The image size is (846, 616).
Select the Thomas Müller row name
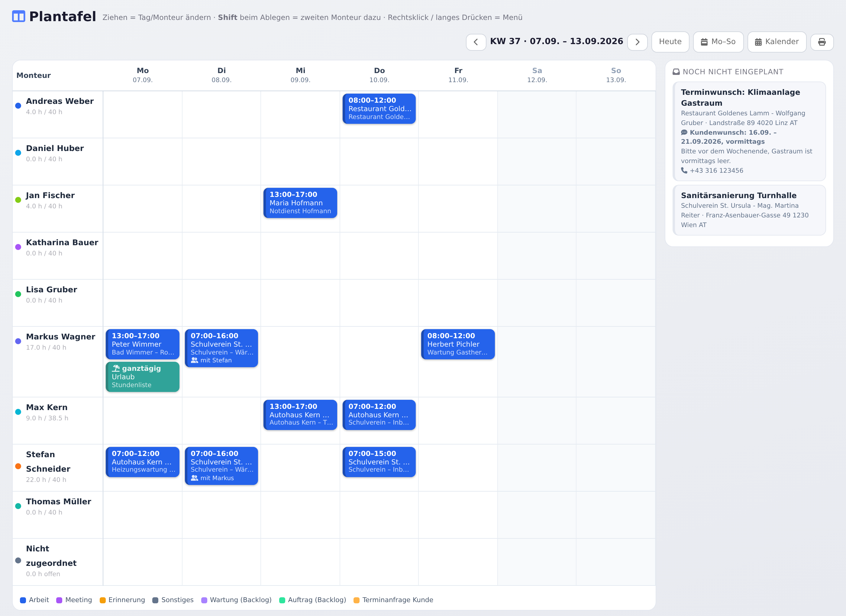[x=59, y=502]
